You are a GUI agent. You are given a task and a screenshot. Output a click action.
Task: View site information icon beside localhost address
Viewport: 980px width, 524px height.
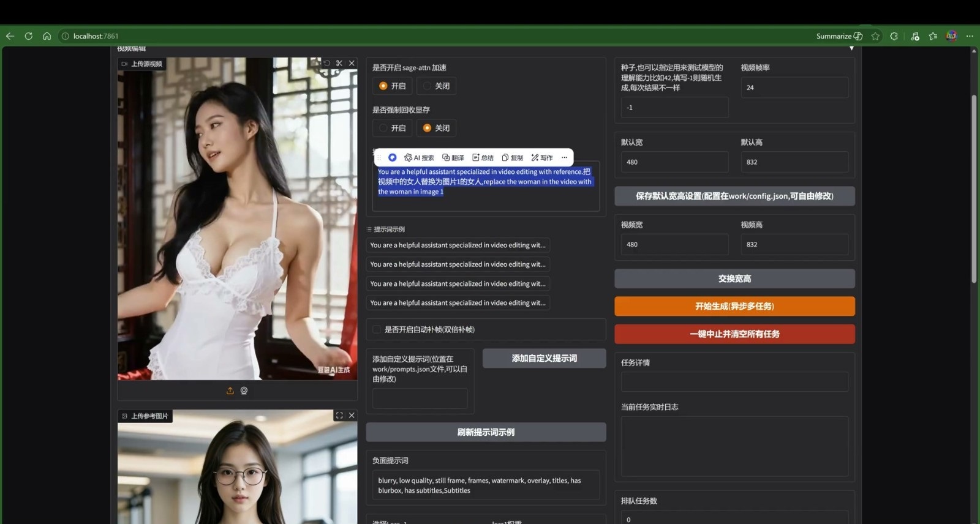click(65, 36)
